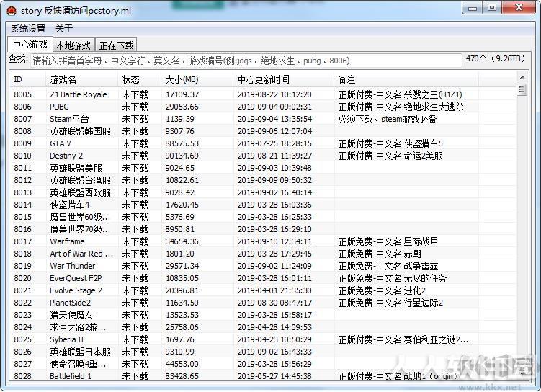Click the vertical scrollbar thumb
541x392 pixels.
pos(522,90)
